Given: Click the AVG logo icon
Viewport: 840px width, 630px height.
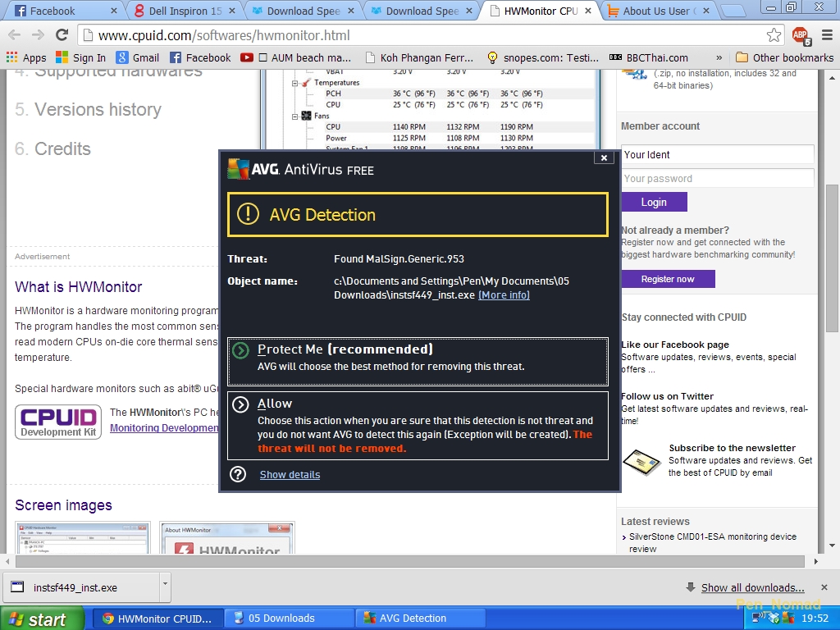Looking at the screenshot, I should (239, 169).
